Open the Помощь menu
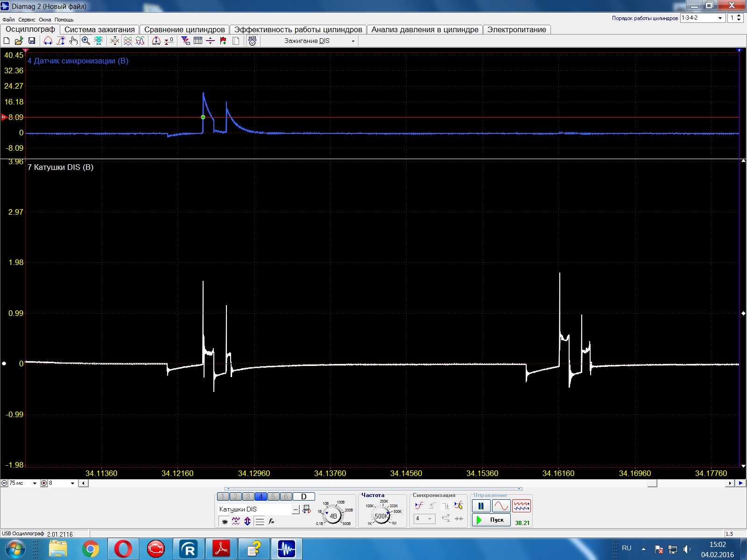 tap(64, 20)
